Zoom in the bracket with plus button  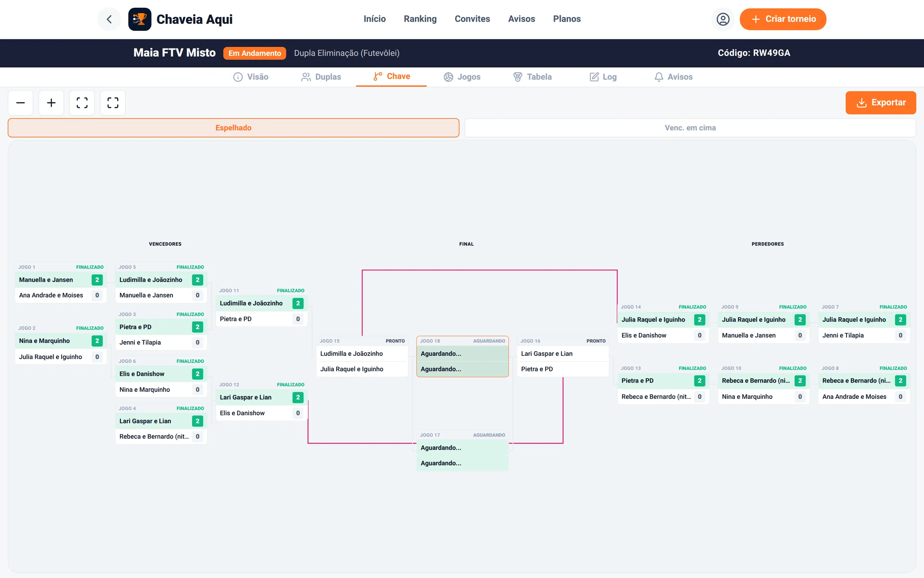pyautogui.click(x=51, y=102)
